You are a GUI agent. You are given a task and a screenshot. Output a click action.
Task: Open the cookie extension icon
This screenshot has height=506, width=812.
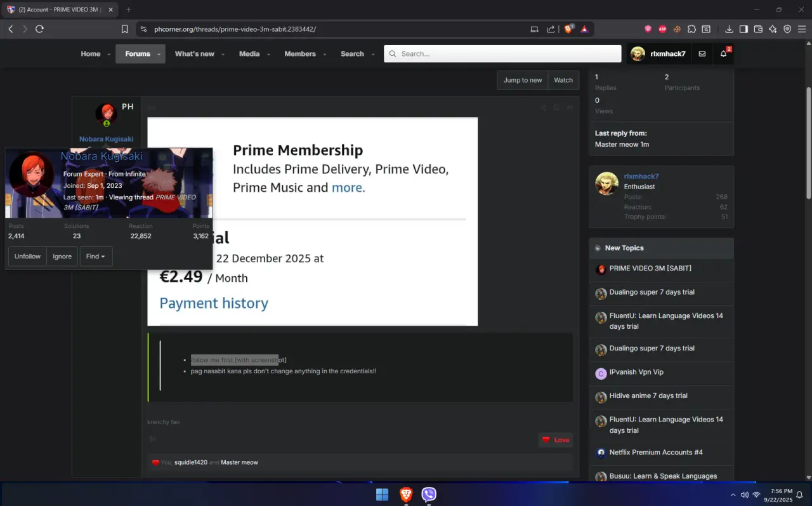tap(677, 29)
